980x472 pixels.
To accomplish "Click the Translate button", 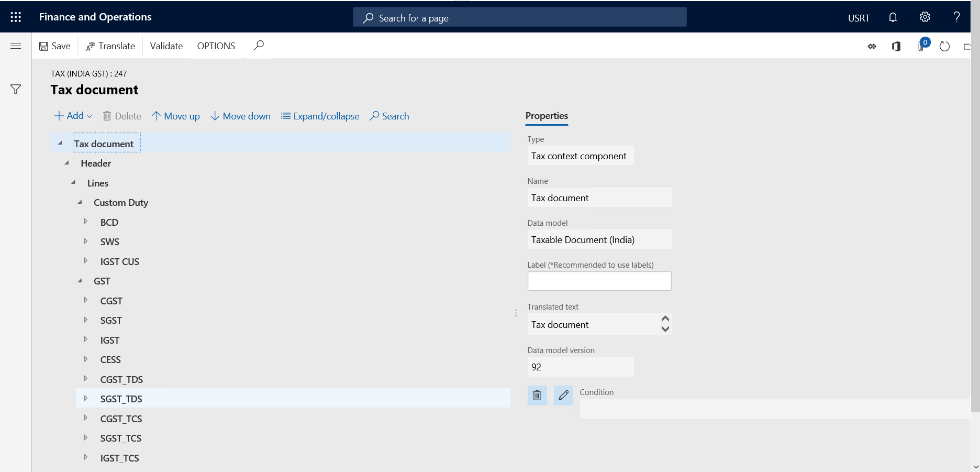I will tap(110, 46).
